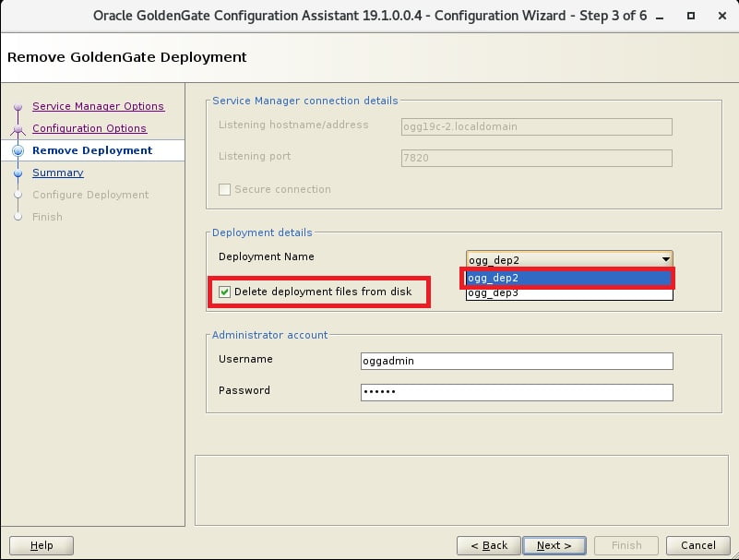Click the Configure Deployment step text

pyautogui.click(x=90, y=195)
